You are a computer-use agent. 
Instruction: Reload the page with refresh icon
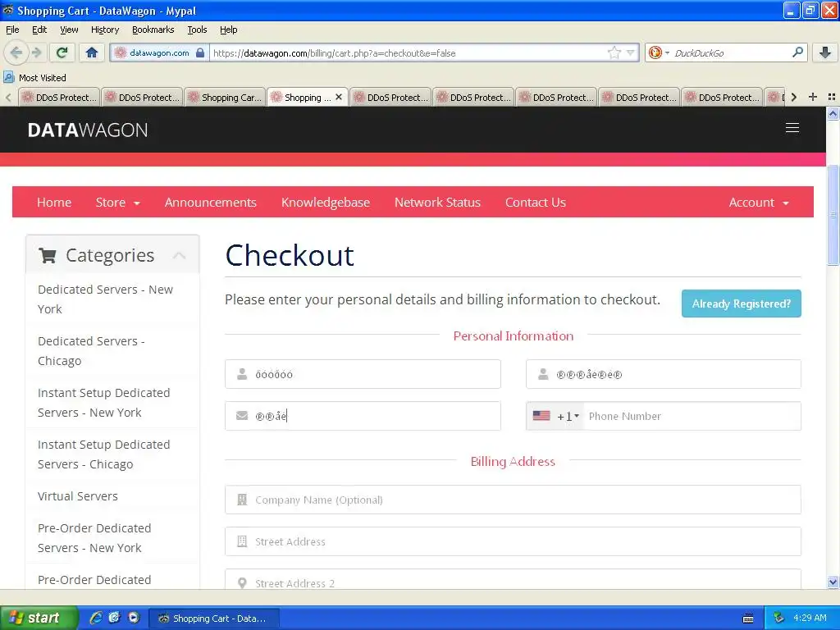pos(62,52)
